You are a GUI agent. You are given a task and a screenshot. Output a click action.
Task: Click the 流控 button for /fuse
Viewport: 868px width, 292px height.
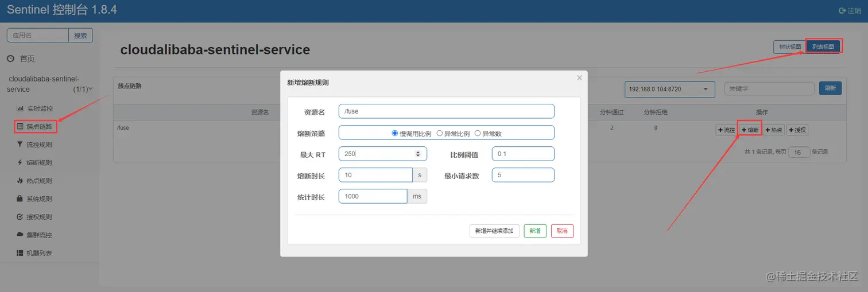click(x=726, y=130)
